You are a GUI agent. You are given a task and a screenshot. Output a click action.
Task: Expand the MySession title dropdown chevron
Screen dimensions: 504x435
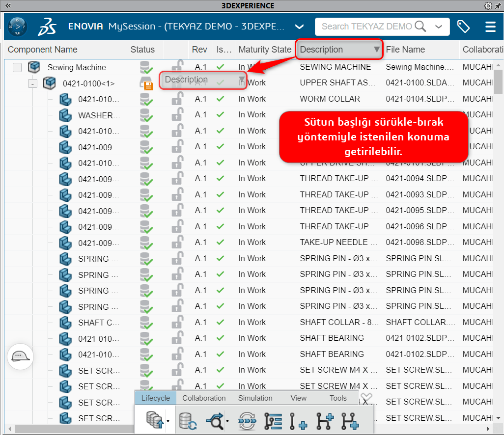pyautogui.click(x=299, y=27)
